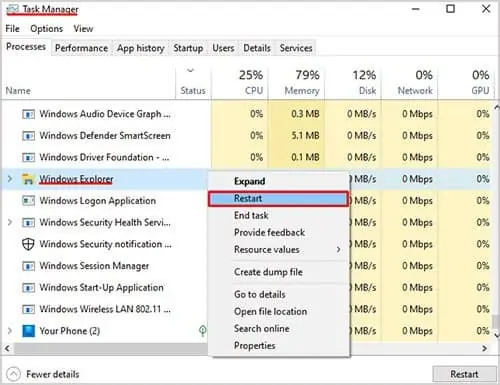Click the Windows Audio Device Graph process icon
500x385 pixels.
pyautogui.click(x=28, y=114)
